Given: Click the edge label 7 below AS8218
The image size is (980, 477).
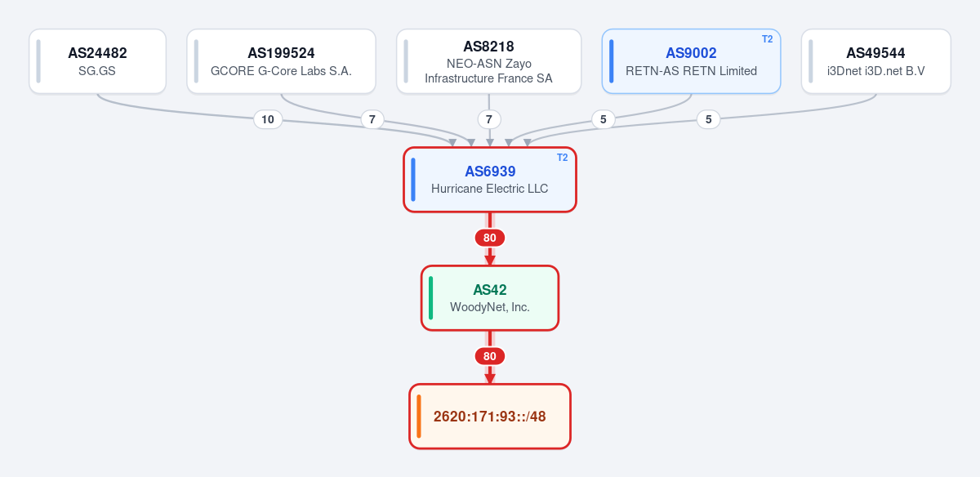Looking at the screenshot, I should point(489,119).
